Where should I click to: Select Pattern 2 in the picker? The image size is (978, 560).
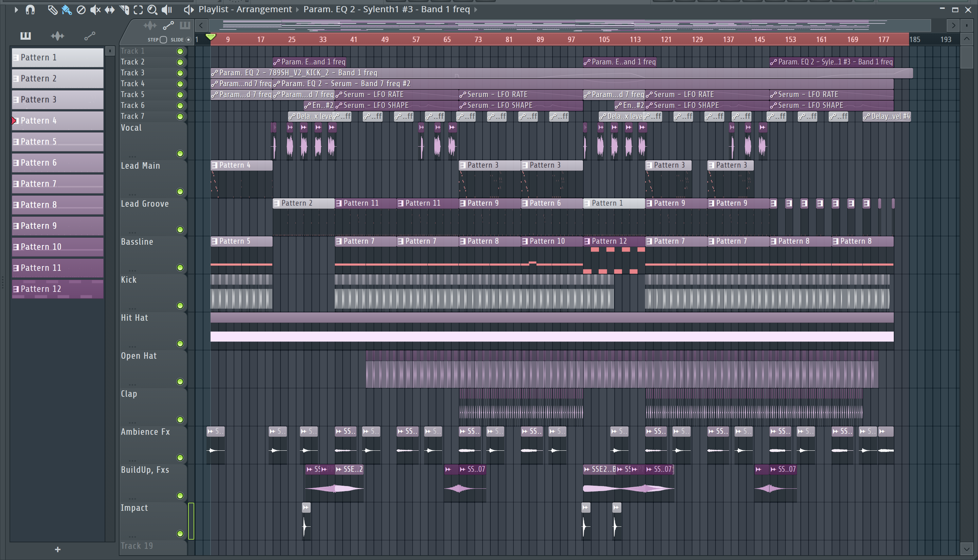coord(58,78)
